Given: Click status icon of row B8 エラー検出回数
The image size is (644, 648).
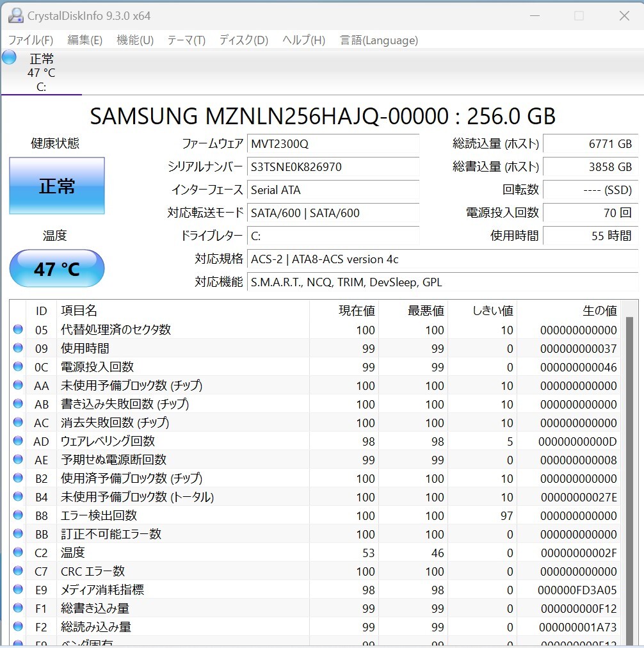Looking at the screenshot, I should (x=18, y=515).
